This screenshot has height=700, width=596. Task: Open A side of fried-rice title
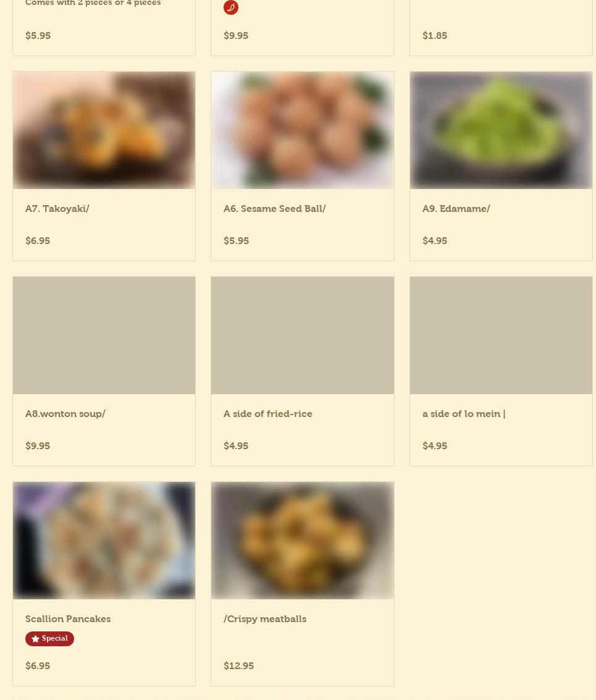(x=268, y=414)
